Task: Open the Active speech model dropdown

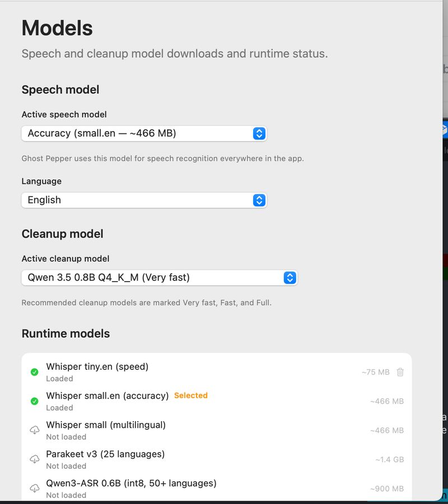Action: (144, 133)
